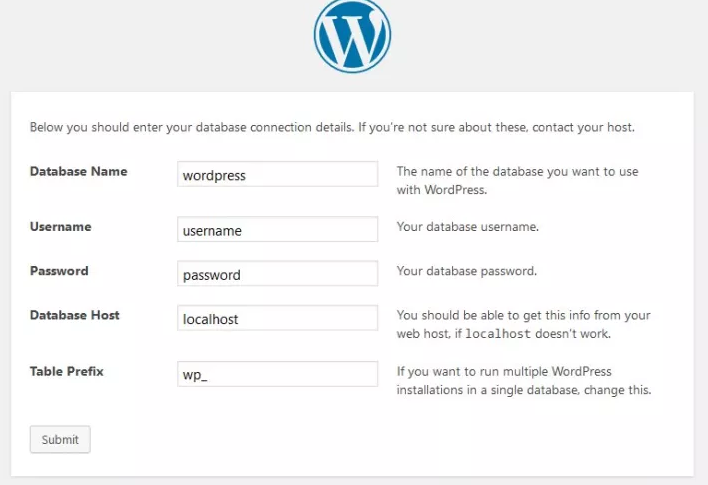Image resolution: width=708 pixels, height=485 pixels.
Task: Click into the Password field
Action: tap(277, 274)
